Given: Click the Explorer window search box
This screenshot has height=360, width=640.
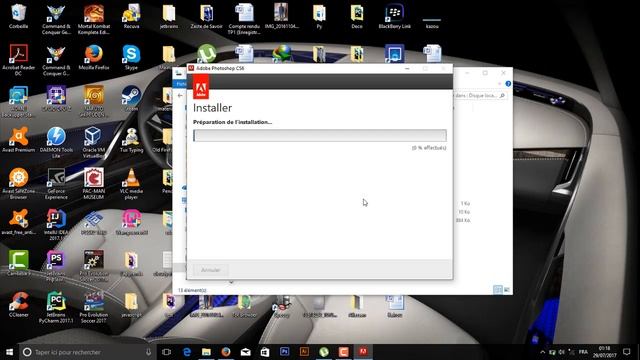Looking at the screenshot, I should (x=480, y=95).
